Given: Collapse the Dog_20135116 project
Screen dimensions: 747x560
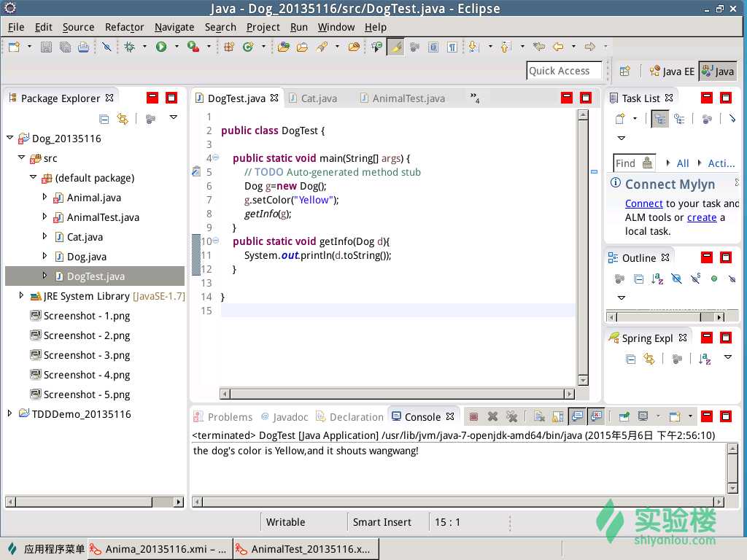Looking at the screenshot, I should tap(10, 138).
